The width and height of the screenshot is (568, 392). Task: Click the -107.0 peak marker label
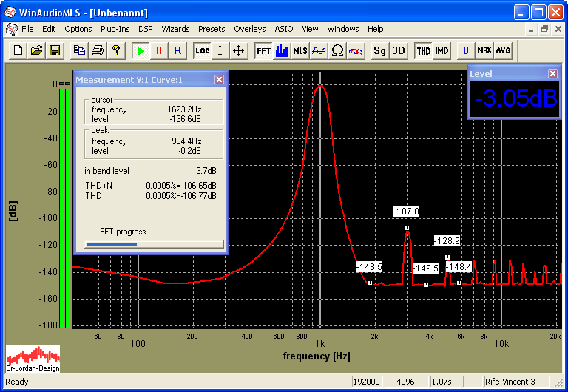point(407,212)
